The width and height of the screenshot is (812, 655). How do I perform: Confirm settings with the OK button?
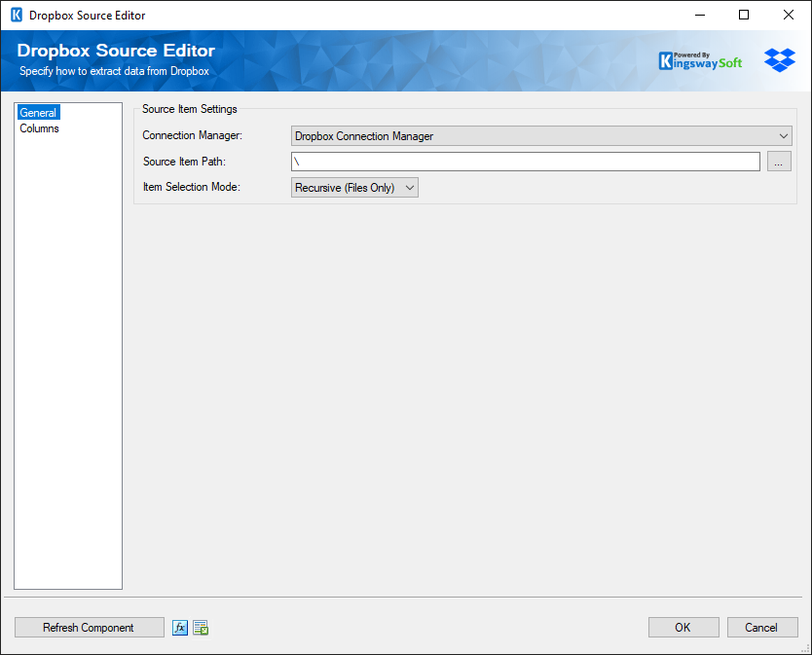point(683,627)
